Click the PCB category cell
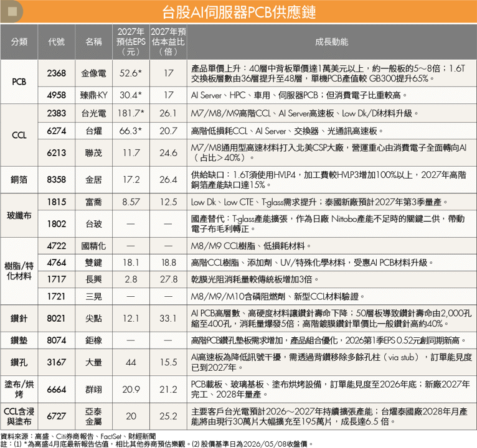 coord(19,82)
